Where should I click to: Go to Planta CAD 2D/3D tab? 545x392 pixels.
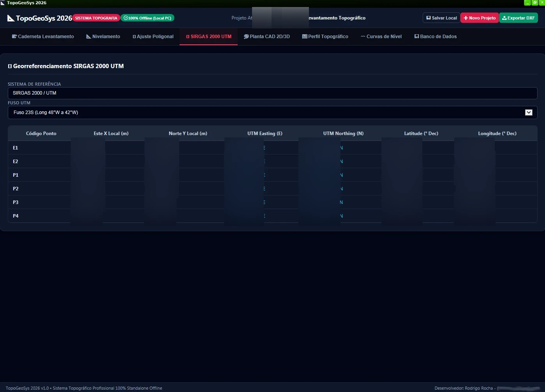tap(267, 37)
